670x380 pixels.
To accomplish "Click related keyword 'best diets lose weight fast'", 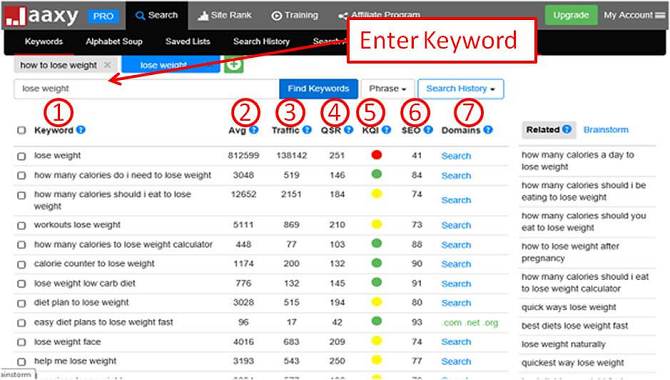I will click(575, 326).
